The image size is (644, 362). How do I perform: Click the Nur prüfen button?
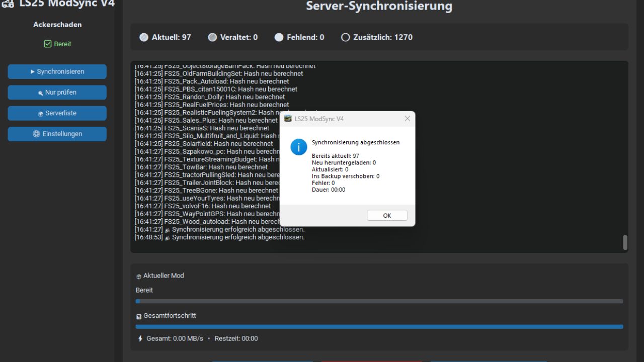57,93
